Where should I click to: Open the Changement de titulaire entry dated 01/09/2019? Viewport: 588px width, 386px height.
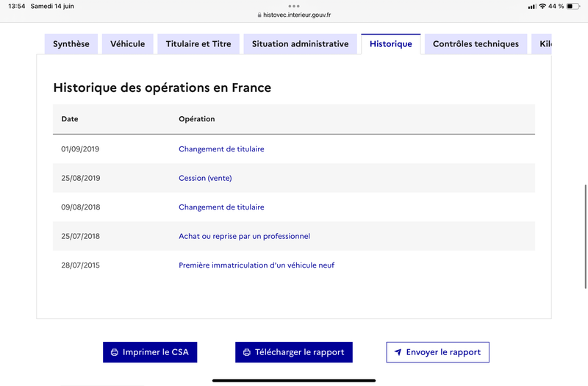[x=221, y=149]
